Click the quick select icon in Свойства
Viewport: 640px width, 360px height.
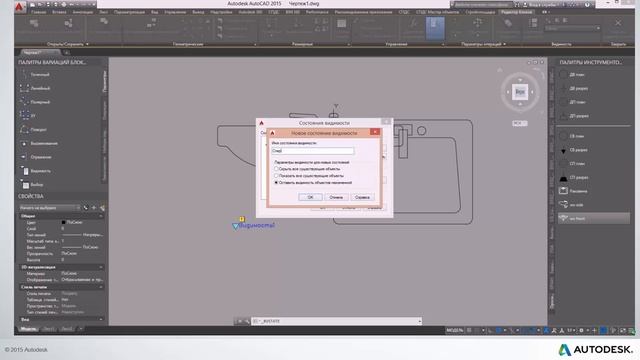[102, 208]
